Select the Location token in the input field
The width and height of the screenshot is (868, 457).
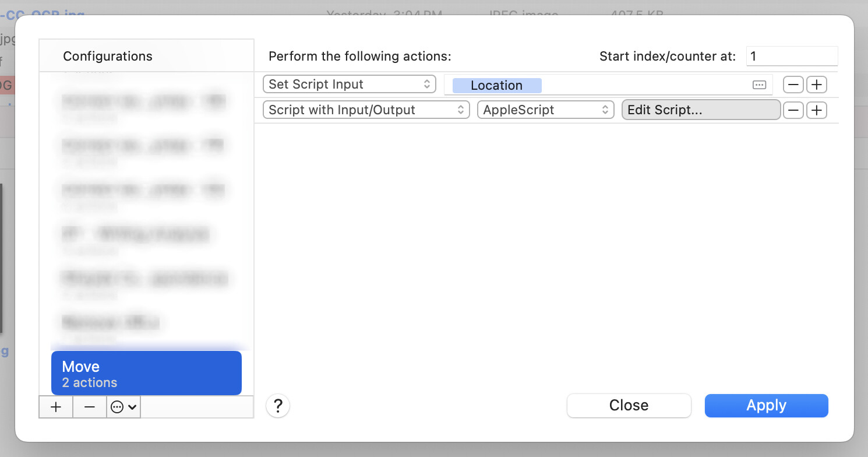point(497,86)
